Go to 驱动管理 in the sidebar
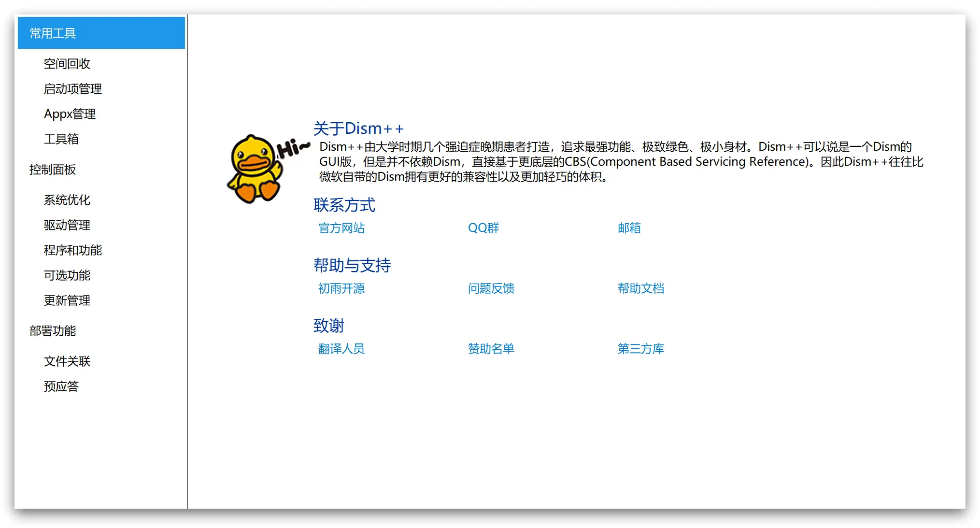Viewport: 980px width, 528px height. [x=67, y=225]
